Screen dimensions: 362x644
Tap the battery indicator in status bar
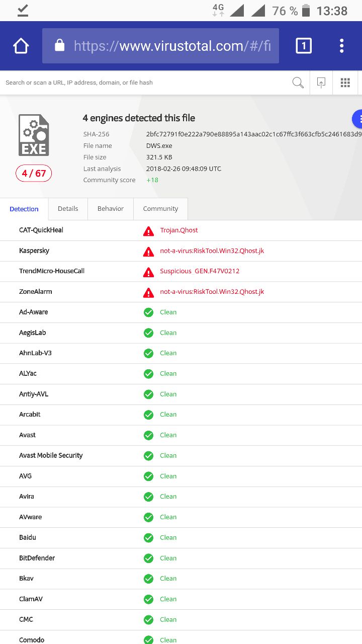pyautogui.click(x=305, y=11)
